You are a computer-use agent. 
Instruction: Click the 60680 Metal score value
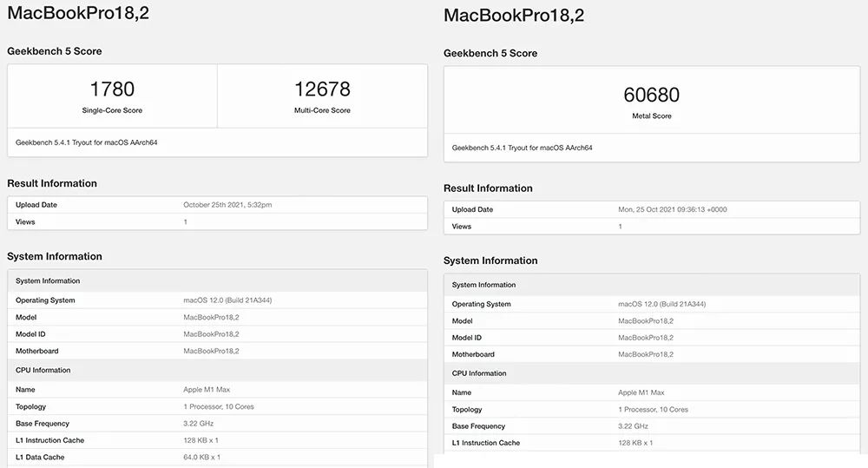coord(651,95)
